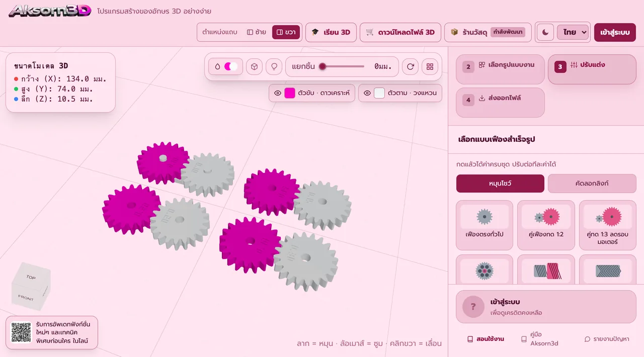
Task: Click the เข้าสู่ระบบ credits card
Action: (x=546, y=307)
